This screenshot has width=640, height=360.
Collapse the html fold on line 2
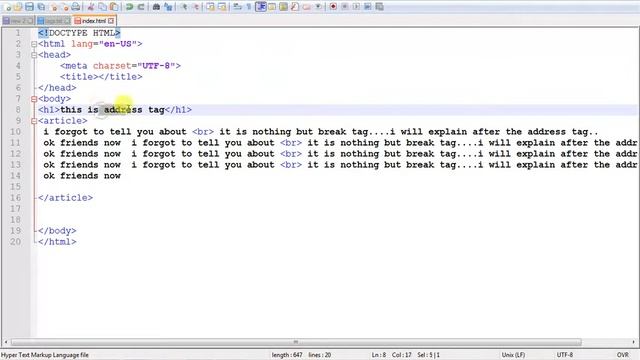[34, 44]
